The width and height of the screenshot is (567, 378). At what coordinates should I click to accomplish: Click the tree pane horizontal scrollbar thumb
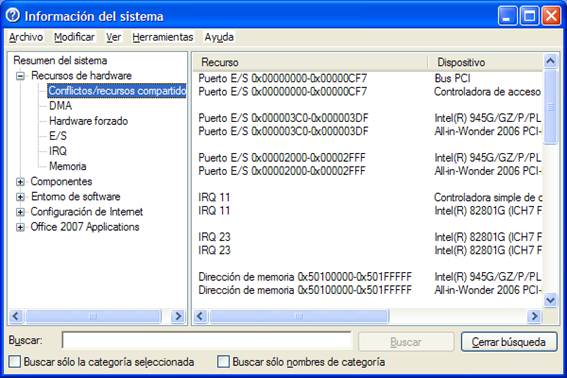(93, 316)
